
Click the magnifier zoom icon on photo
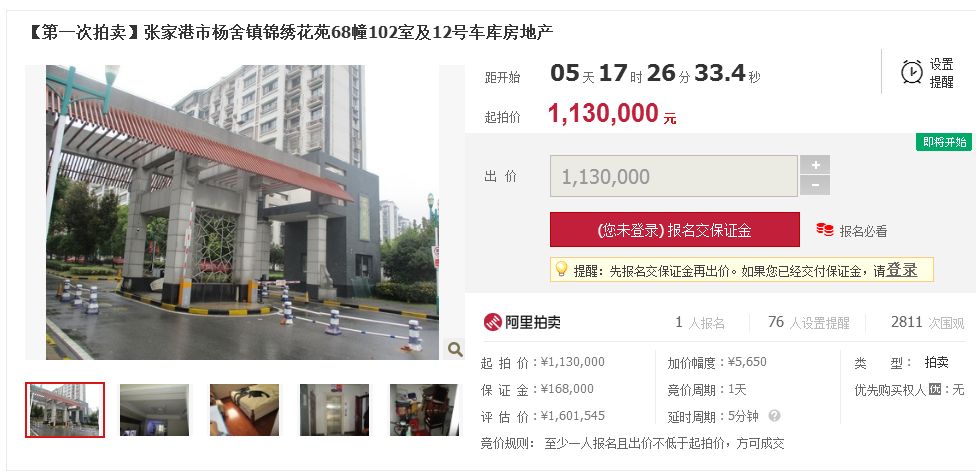(x=455, y=349)
